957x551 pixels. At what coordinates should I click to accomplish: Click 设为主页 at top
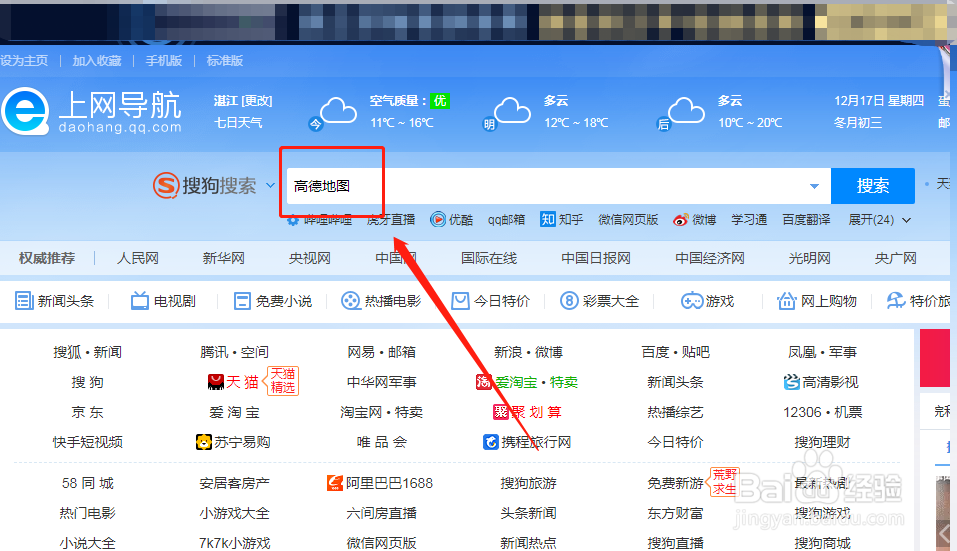(24, 60)
